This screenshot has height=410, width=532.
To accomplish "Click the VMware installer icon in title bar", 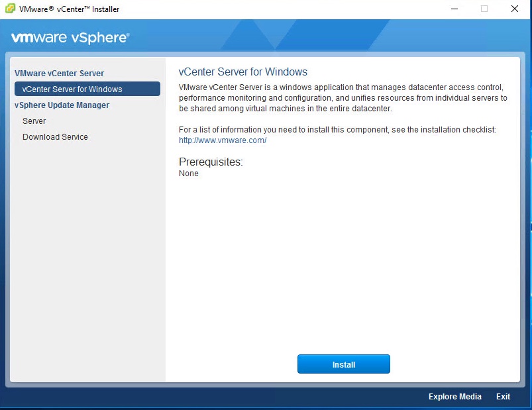I will coord(10,9).
